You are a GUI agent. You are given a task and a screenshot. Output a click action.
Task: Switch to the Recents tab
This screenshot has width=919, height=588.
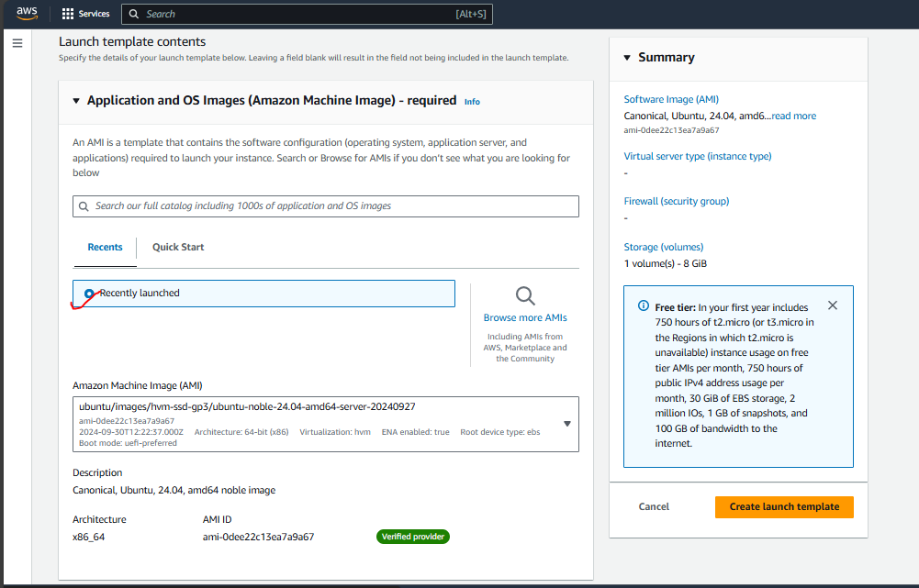(105, 247)
